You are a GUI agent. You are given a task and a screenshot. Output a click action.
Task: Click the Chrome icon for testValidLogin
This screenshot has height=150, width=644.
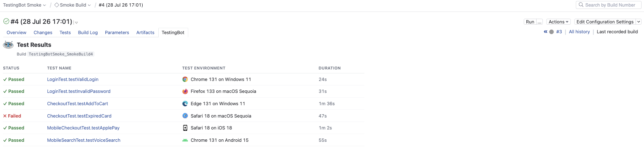[185, 79]
